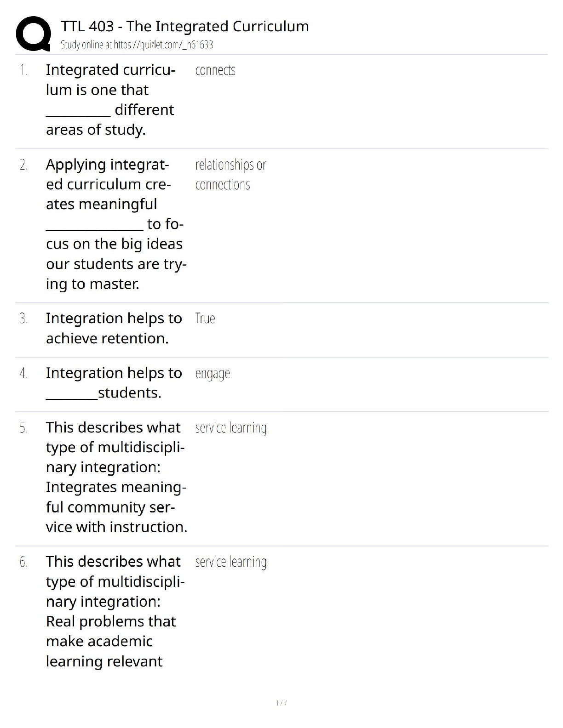The height and width of the screenshot is (728, 563).
Task: Click question number 5
Action: (x=23, y=428)
